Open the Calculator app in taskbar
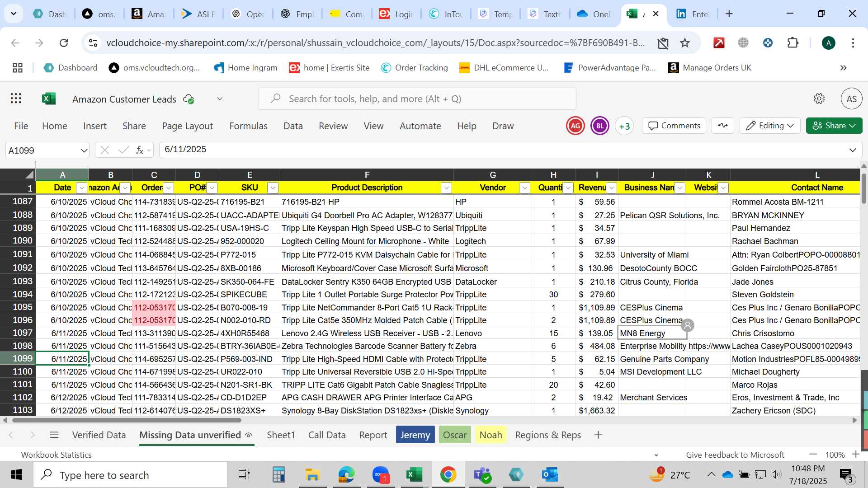 pyautogui.click(x=278, y=475)
